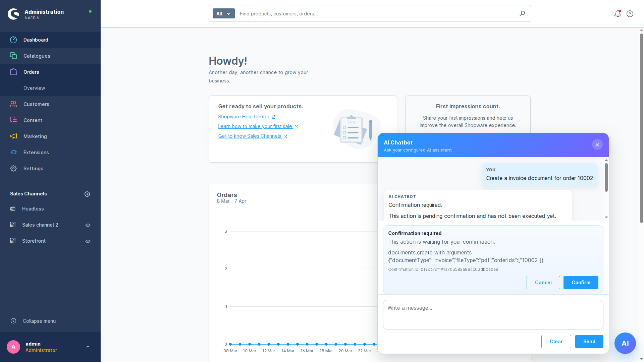This screenshot has width=644, height=362.
Task: Open Customers menu item
Action: [x=50, y=104]
